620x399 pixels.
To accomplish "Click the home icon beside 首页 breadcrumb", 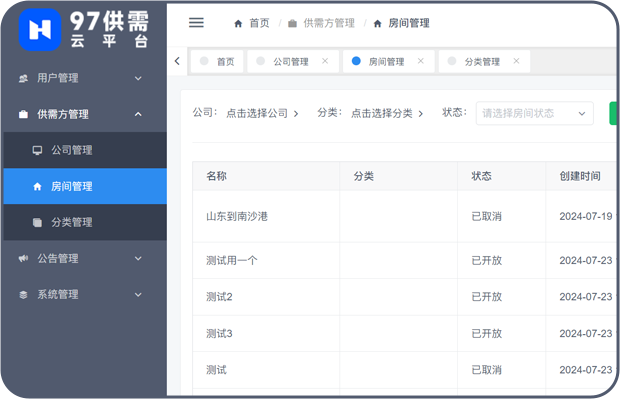I will click(238, 24).
